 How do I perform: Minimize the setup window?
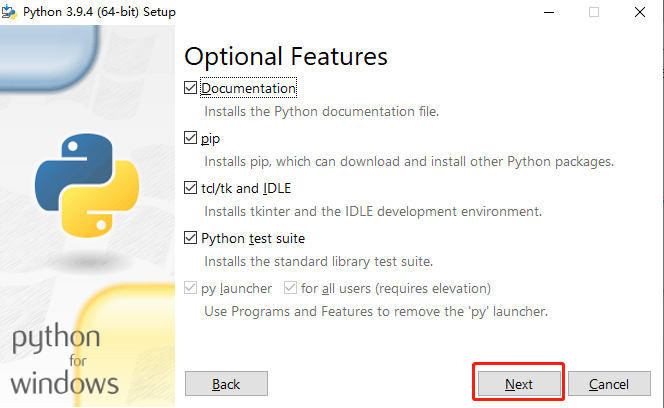click(x=549, y=12)
